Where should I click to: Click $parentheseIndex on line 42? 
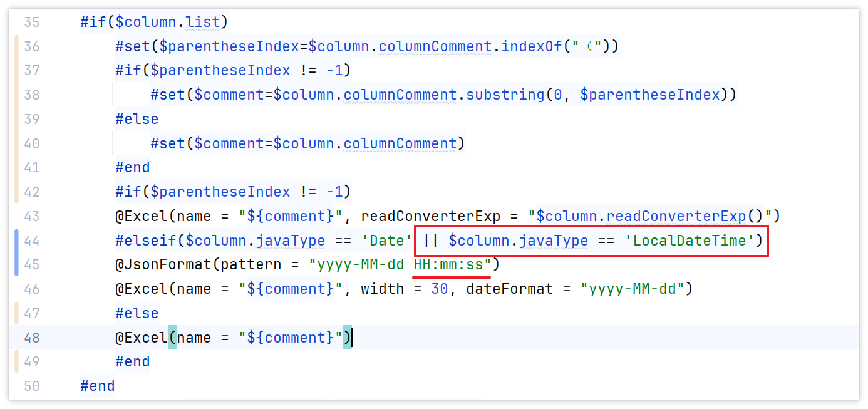(220, 192)
